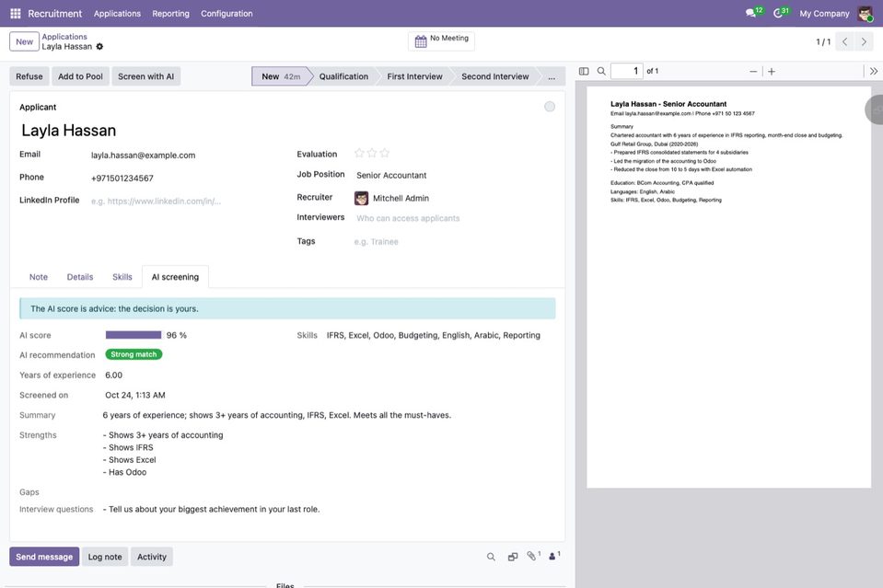Toggle the applicant kanban state circle

tap(550, 107)
